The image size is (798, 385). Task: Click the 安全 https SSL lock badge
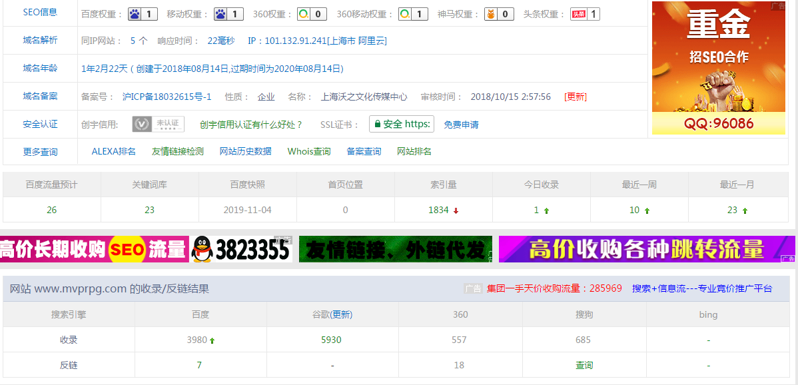click(x=402, y=124)
